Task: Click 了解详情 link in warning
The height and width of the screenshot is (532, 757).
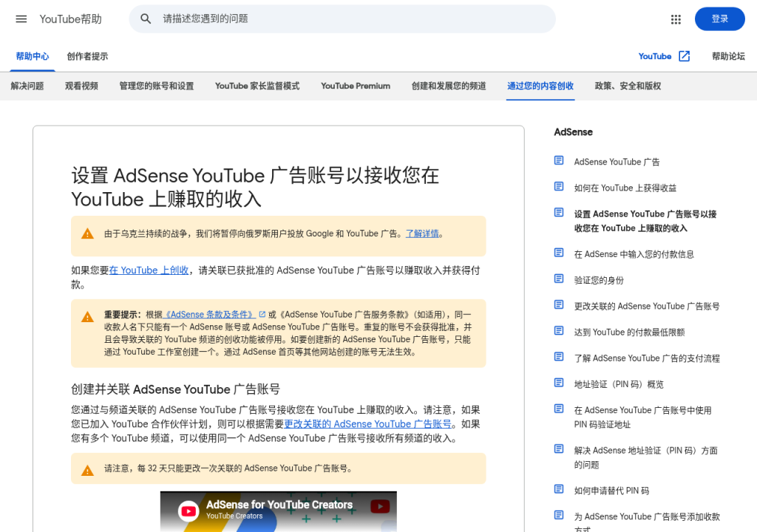Action: click(422, 233)
